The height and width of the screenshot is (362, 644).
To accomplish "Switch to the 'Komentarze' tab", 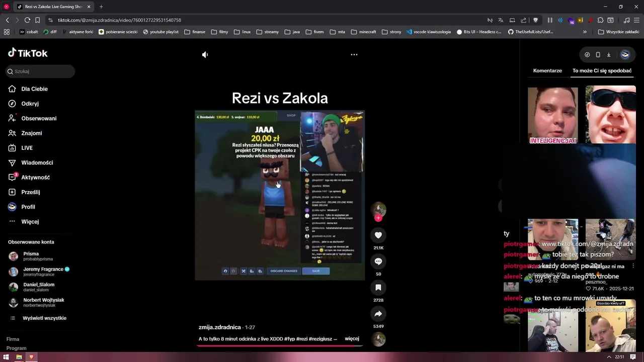I will [547, 71].
